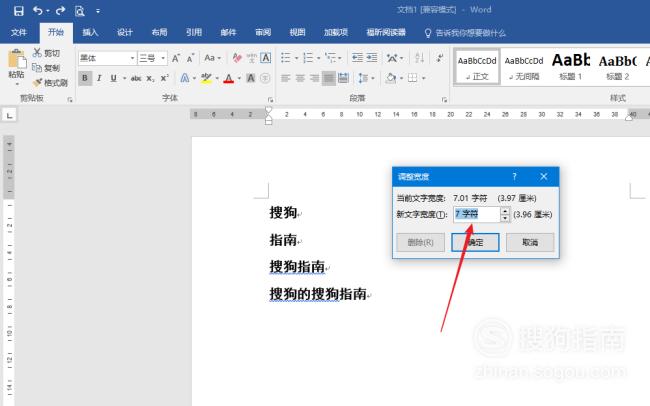
Task: Toggle character shading icon
Action: (251, 78)
